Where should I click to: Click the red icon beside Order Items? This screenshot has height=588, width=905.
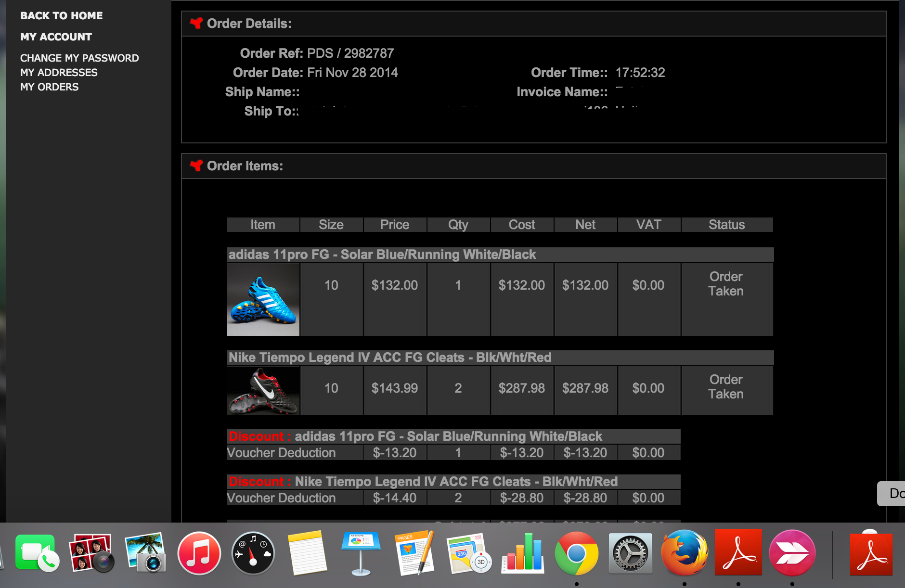click(x=196, y=166)
